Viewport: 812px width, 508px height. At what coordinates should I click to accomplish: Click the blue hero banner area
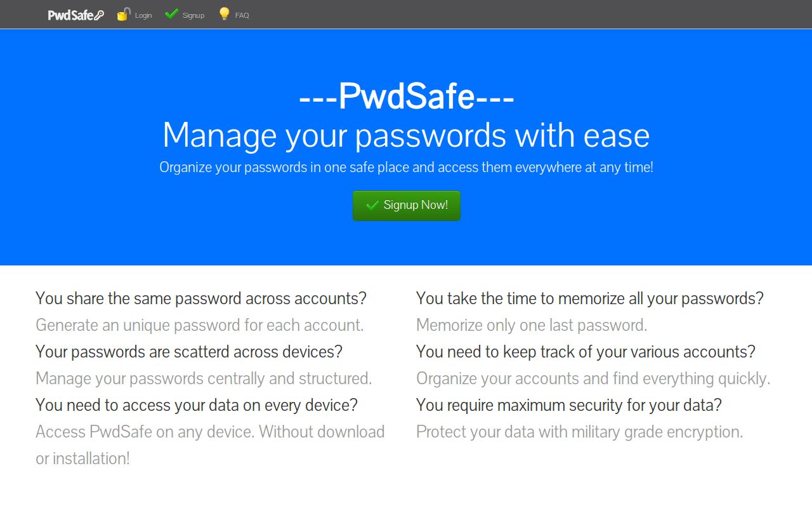406,248
